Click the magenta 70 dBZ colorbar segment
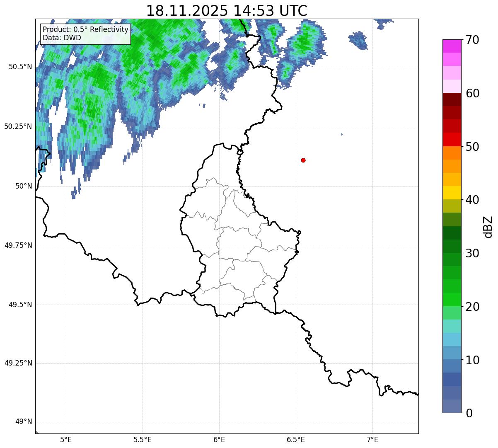Screen dimensions: 498x448 pyautogui.click(x=452, y=46)
